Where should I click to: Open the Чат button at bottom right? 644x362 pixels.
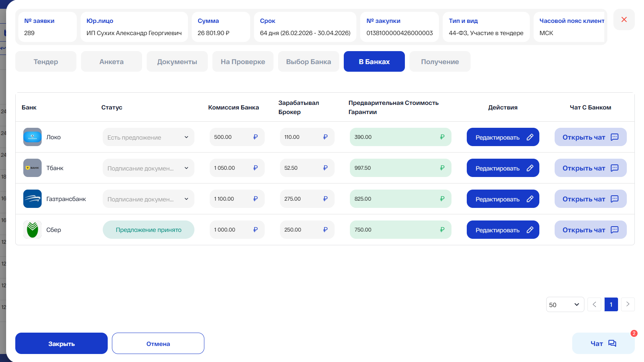pyautogui.click(x=604, y=343)
